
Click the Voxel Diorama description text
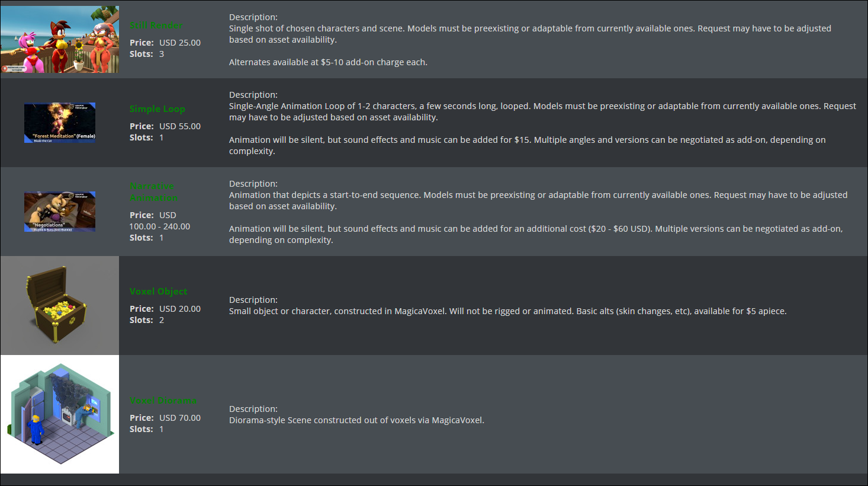(x=356, y=420)
